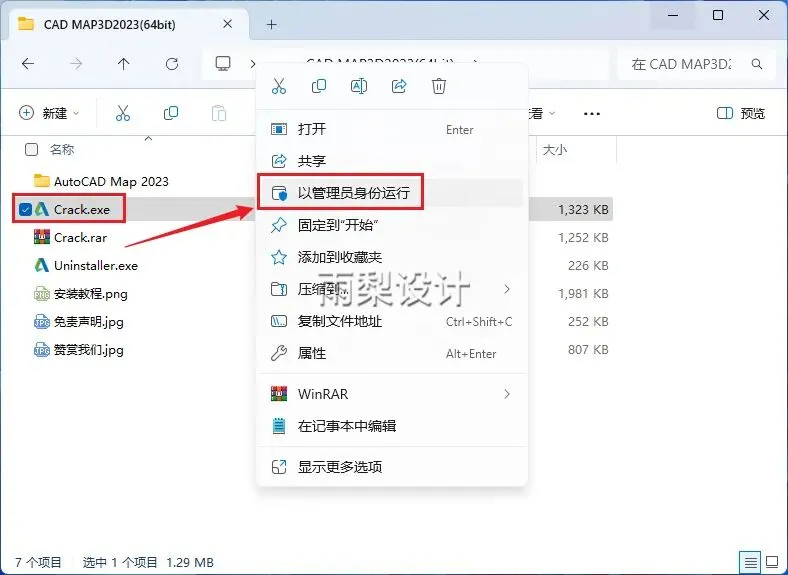The image size is (788, 575).
Task: Click the search magnifier icon
Action: pyautogui.click(x=757, y=64)
